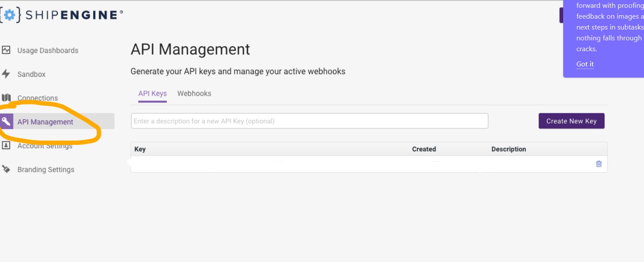Delete the API key using trash icon
This screenshot has height=262, width=644.
(x=599, y=164)
